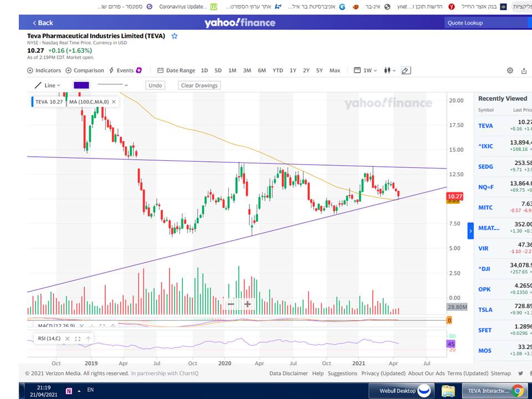Image resolution: width=532 pixels, height=399 pixels.
Task: Open File Explorer from the taskbar
Action: coord(448,391)
